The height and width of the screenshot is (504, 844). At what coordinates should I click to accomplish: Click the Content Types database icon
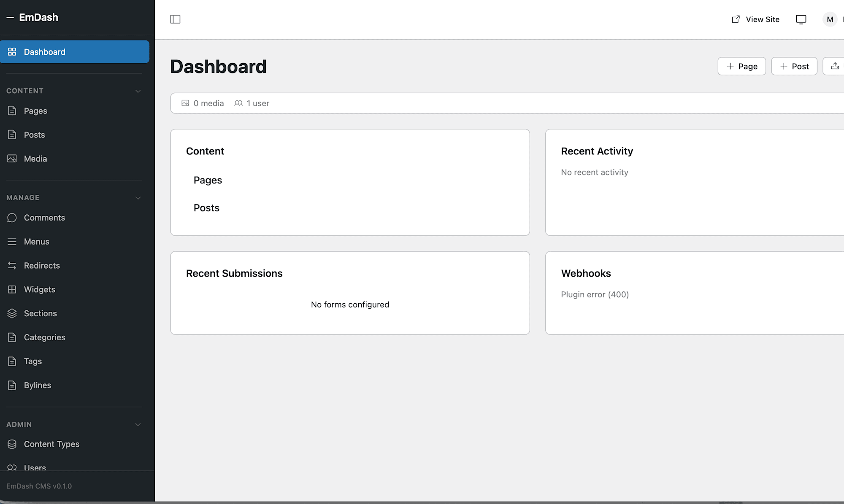click(x=12, y=444)
